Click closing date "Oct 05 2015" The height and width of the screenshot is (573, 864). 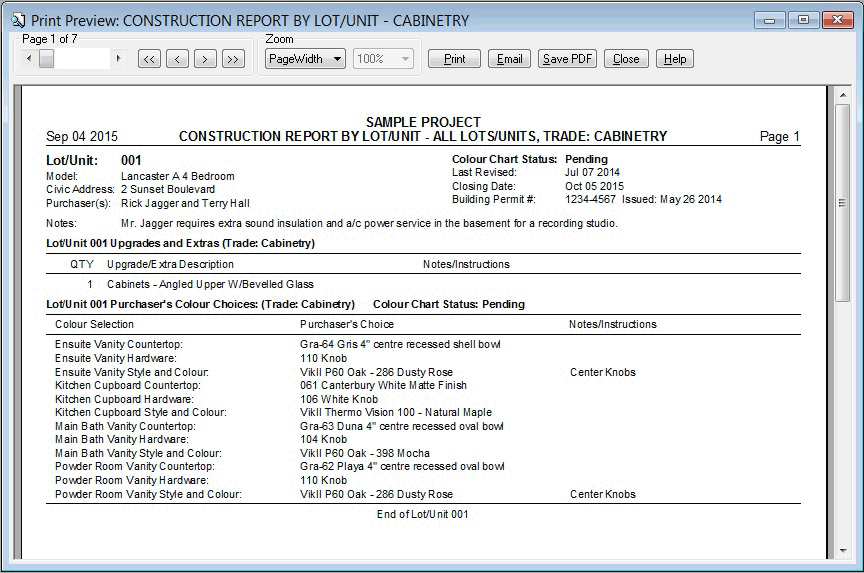click(x=595, y=186)
